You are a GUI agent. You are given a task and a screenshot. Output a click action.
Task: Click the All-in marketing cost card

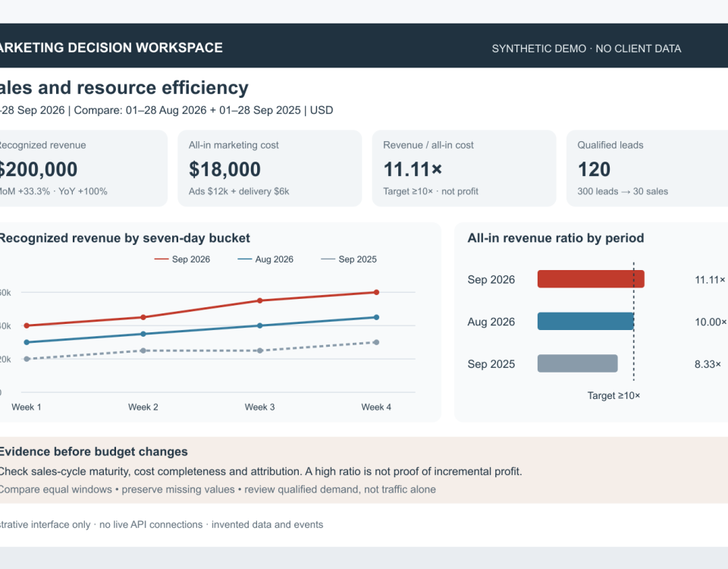(270, 168)
